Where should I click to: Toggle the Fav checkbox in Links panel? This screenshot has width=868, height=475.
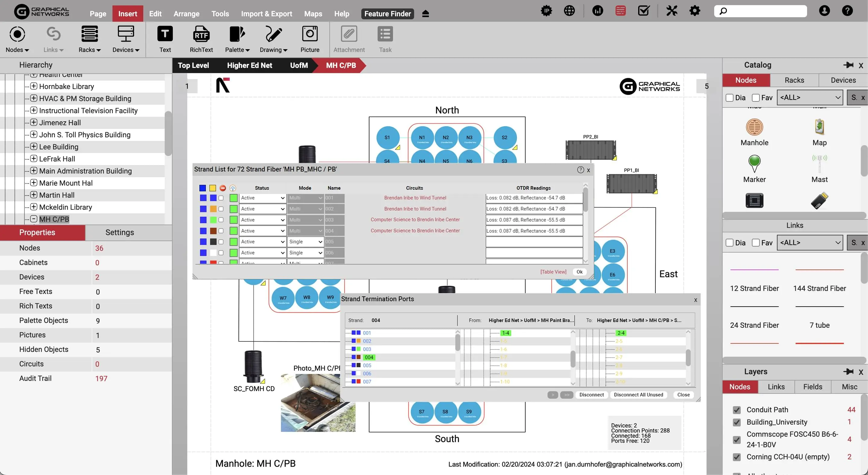[x=756, y=243]
